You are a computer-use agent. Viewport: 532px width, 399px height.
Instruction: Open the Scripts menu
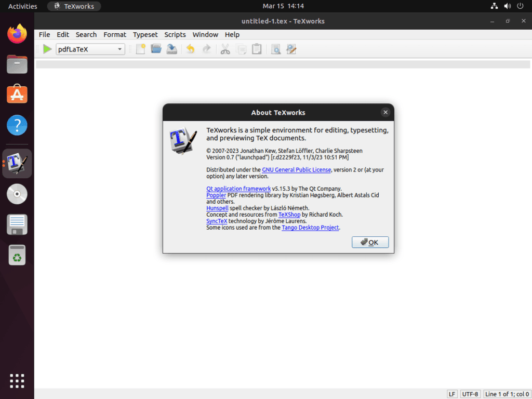(x=175, y=34)
